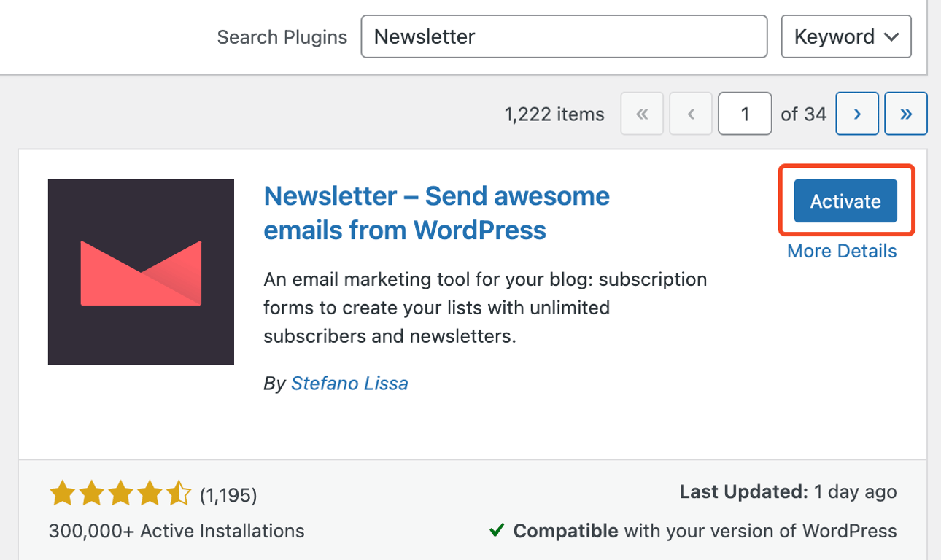The height and width of the screenshot is (560, 941).
Task: Click the Newsletter plugin envelope logo
Action: (140, 271)
